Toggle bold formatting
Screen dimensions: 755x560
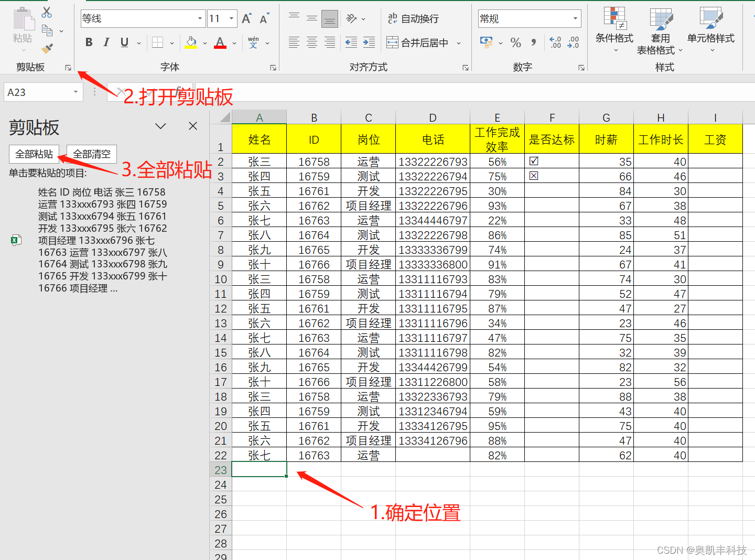(89, 42)
